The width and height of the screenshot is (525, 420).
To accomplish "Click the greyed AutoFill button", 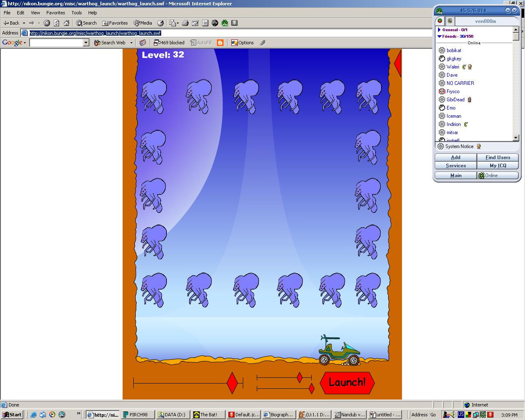I will (x=201, y=43).
